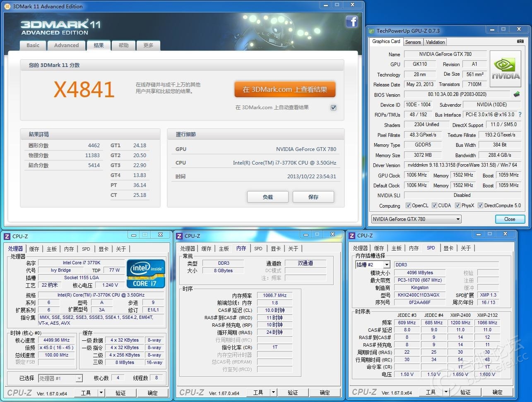
Task: Open the 插槽 #2 memory slot dropdown
Action: [x=373, y=265]
